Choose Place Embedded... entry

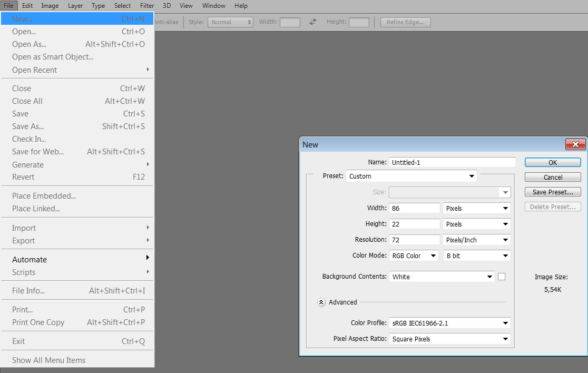77,195
